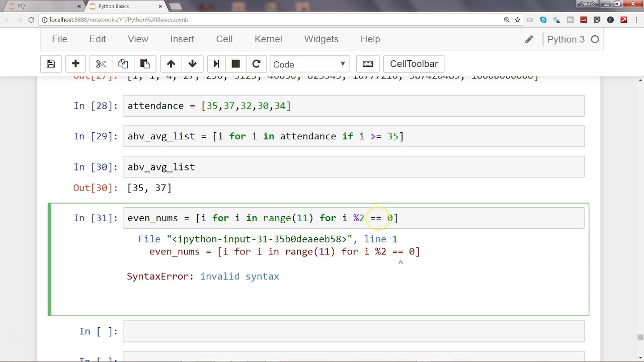The width and height of the screenshot is (644, 362).
Task: Go forward with the browser forward arrow
Action: tap(19, 20)
